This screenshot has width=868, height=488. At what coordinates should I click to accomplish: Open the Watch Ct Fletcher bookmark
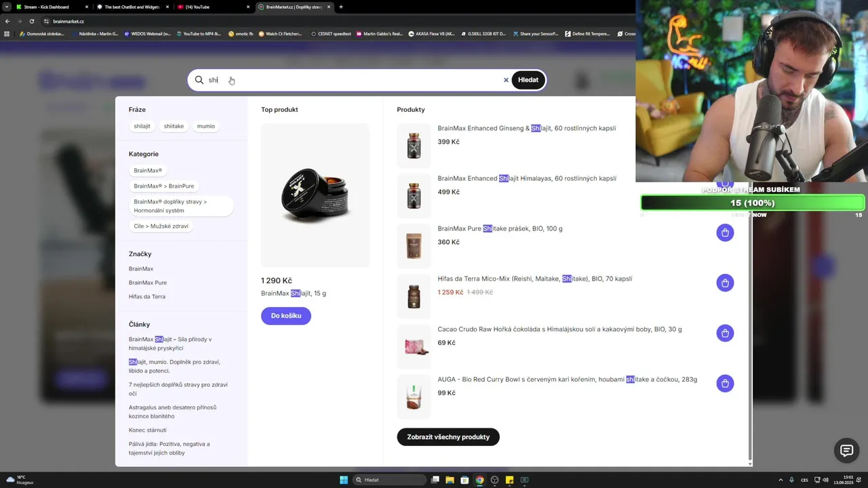pyautogui.click(x=281, y=33)
